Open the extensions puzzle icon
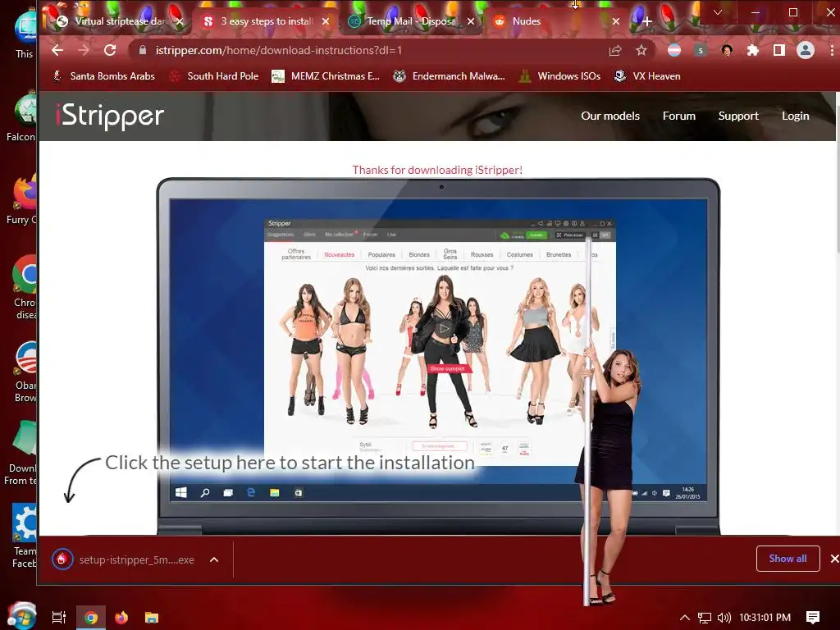 pyautogui.click(x=753, y=50)
